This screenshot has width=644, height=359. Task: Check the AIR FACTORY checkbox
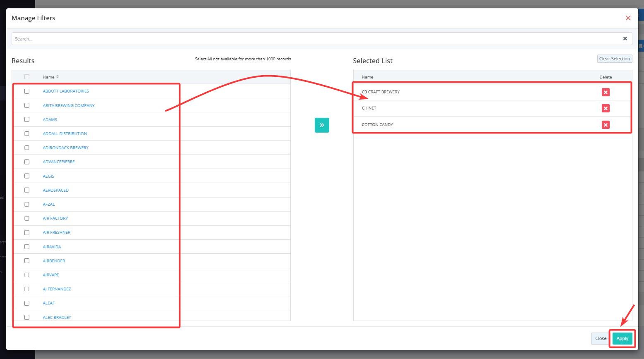point(27,218)
